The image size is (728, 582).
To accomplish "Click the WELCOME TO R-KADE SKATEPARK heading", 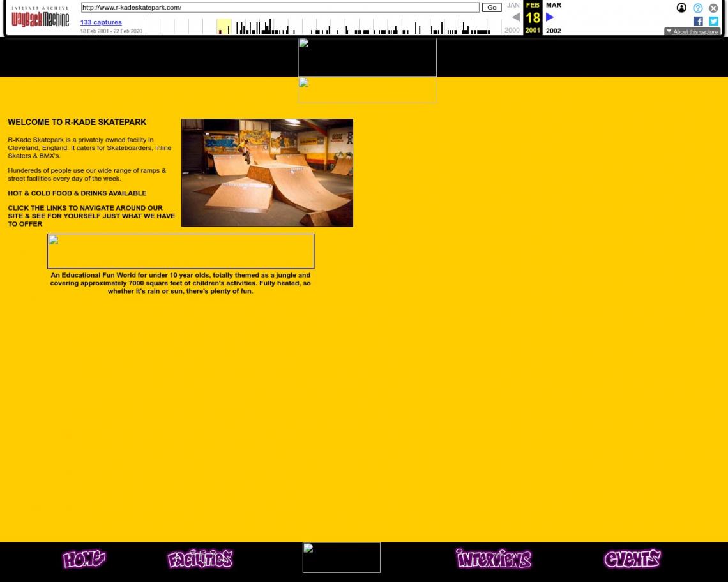I will tap(77, 122).
